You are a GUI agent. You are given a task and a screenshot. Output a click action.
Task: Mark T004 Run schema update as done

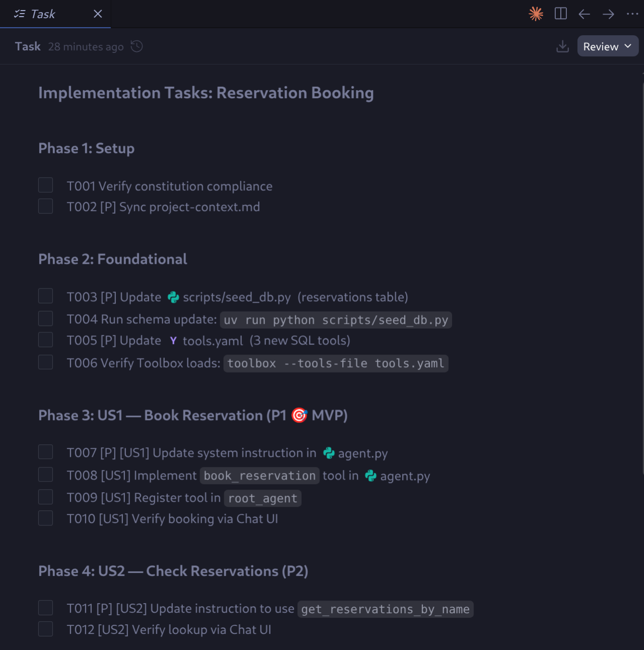[x=45, y=318]
